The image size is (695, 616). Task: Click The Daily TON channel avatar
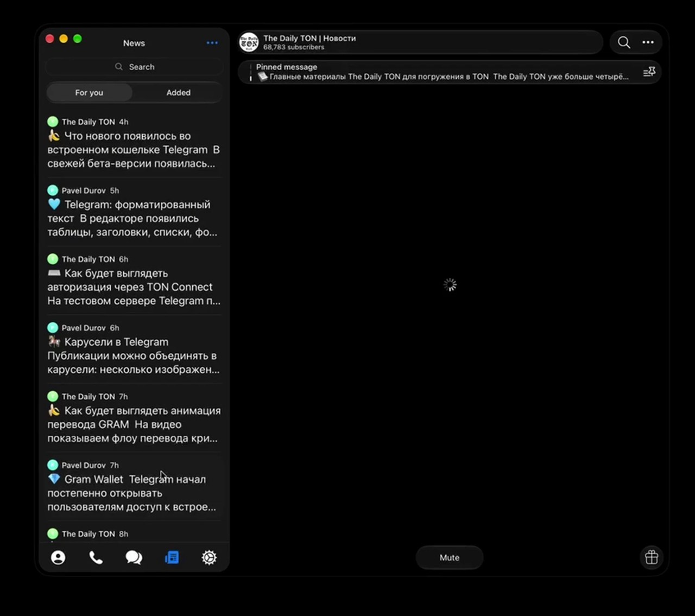[249, 42]
